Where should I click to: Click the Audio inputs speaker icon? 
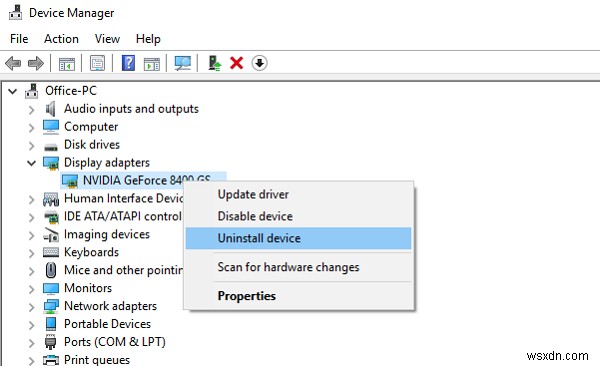pos(51,109)
